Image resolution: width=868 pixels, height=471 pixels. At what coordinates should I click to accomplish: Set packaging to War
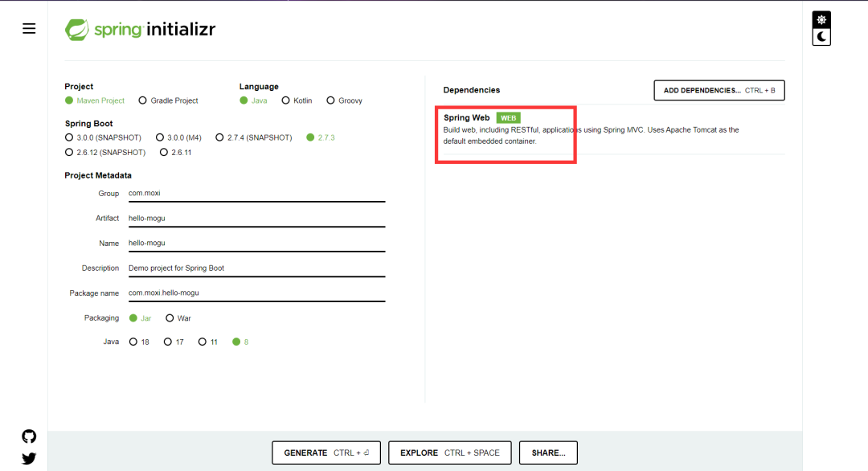[x=178, y=318]
